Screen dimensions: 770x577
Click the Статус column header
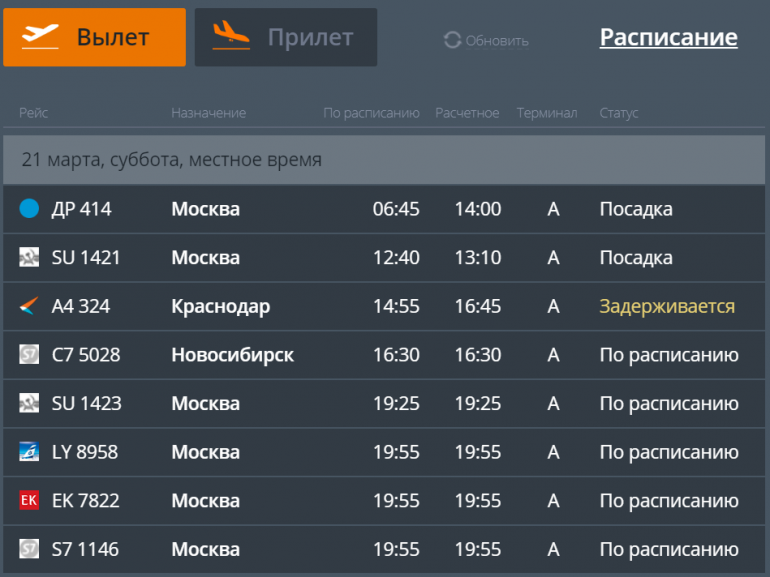pyautogui.click(x=619, y=113)
